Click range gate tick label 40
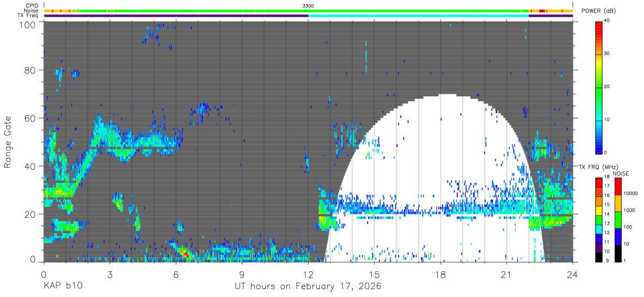This screenshot has height=297, width=644. tap(29, 166)
